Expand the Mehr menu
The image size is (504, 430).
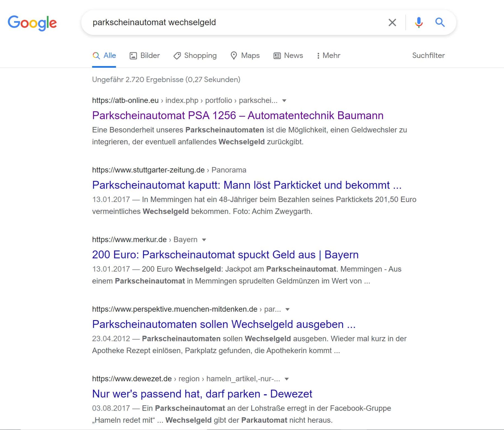(328, 55)
